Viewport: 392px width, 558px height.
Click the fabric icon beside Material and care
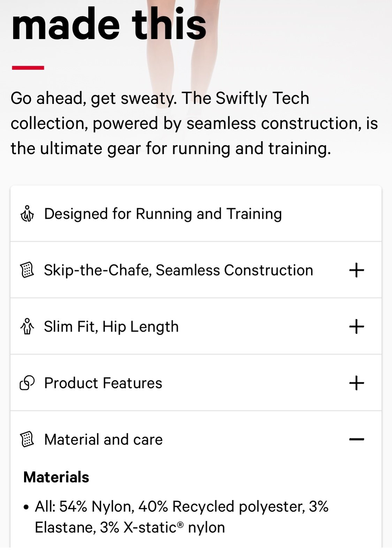pyautogui.click(x=27, y=439)
